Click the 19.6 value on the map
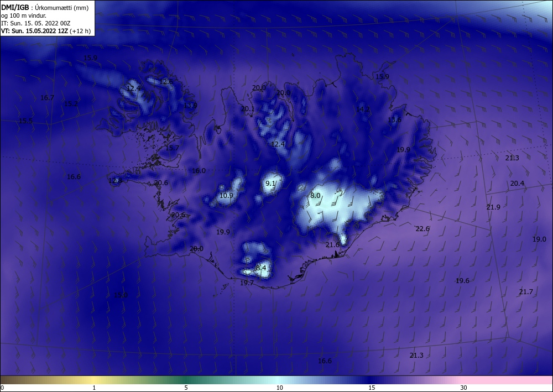 coord(462,281)
